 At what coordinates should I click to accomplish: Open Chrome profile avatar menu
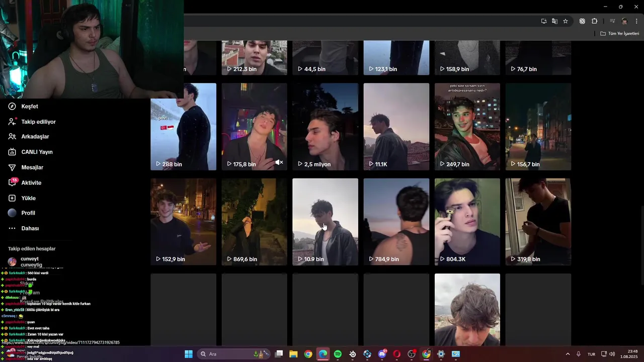coord(624,21)
